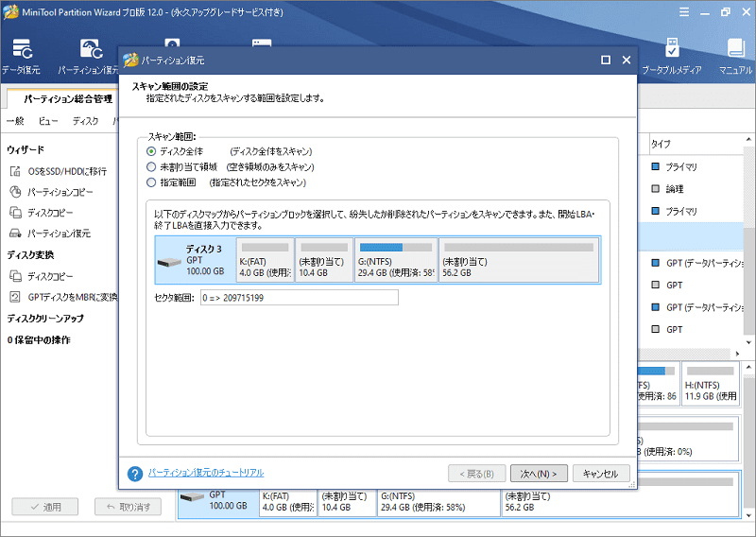756x537 pixels.
Task: Click the キャンセル button
Action: click(601, 474)
